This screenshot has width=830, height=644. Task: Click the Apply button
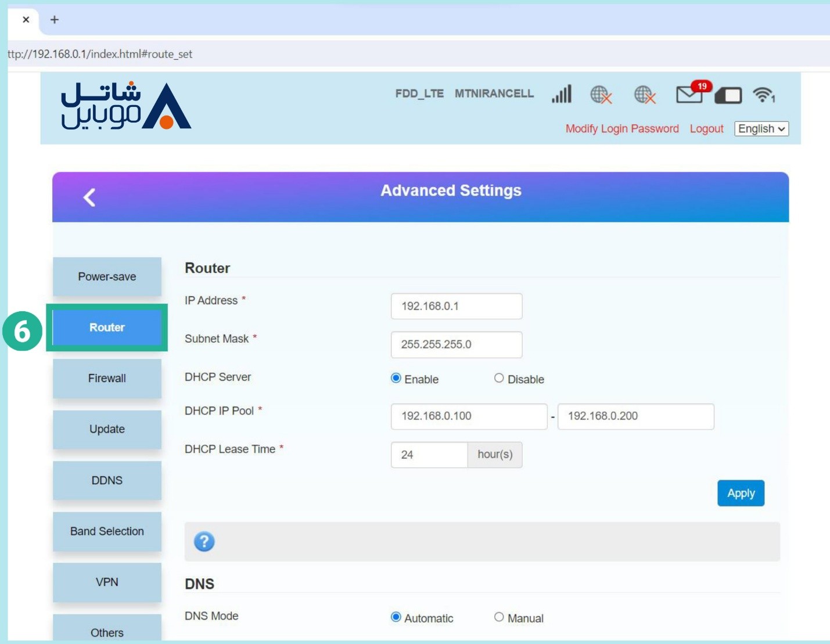741,493
